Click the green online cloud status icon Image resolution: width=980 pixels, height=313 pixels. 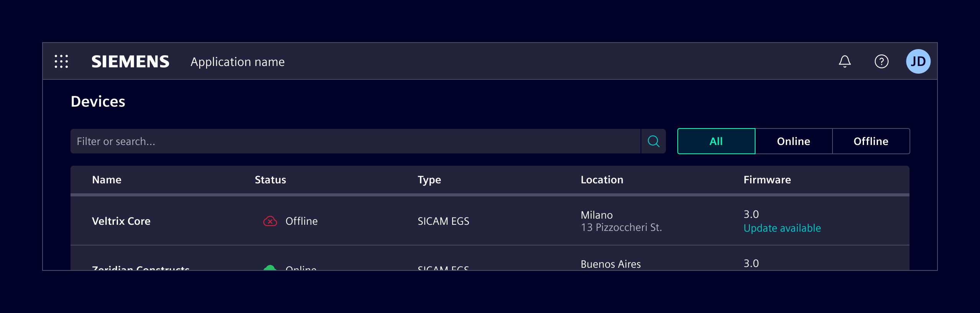click(x=270, y=267)
